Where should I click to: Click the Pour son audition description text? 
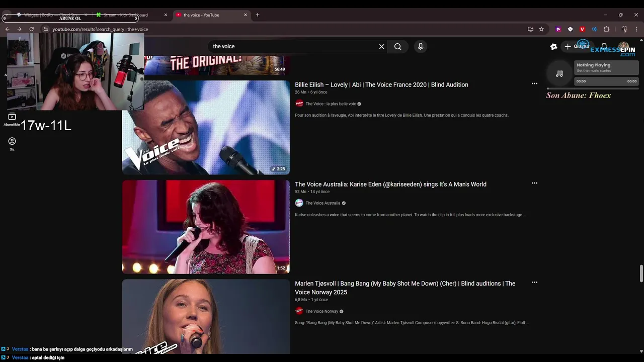[401, 115]
